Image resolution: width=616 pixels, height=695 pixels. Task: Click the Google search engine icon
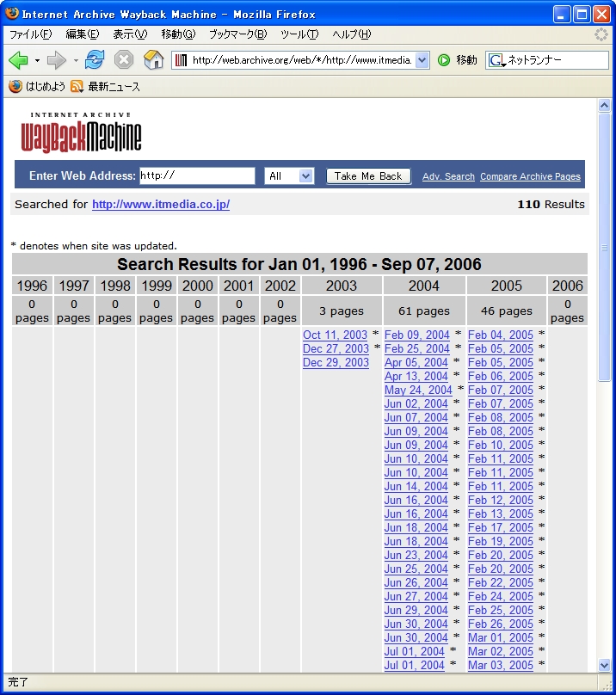point(496,60)
